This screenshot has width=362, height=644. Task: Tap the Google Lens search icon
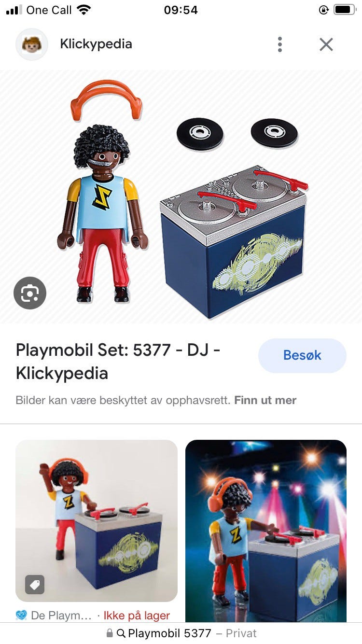[30, 293]
